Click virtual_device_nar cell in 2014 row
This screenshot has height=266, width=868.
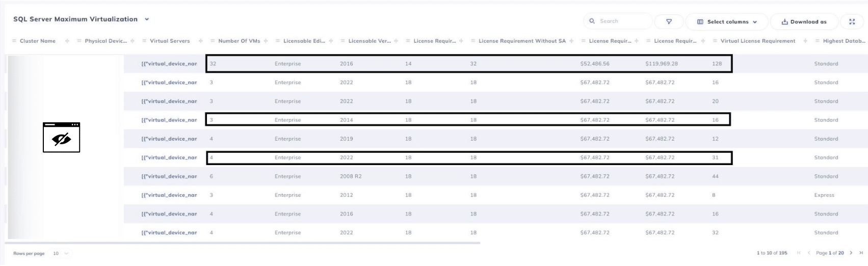(169, 120)
